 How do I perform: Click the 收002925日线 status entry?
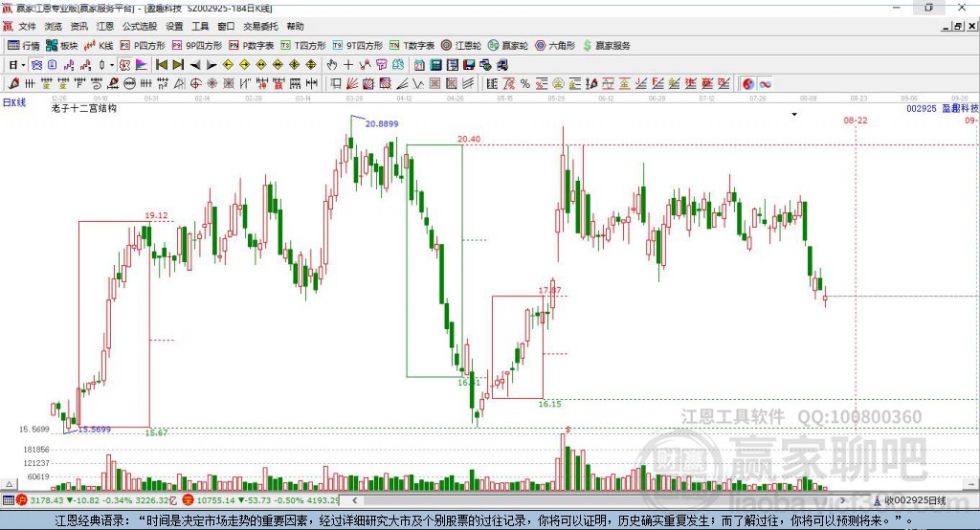click(910, 500)
